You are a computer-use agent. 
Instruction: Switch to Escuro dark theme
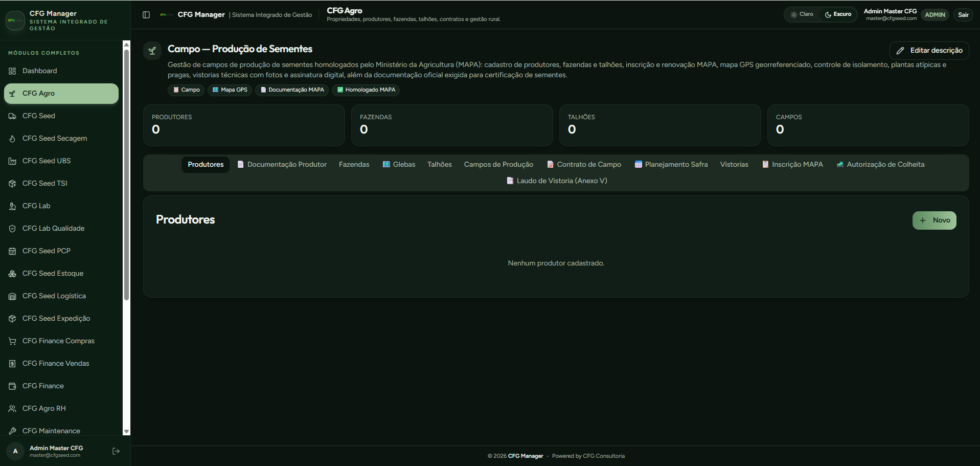[838, 14]
